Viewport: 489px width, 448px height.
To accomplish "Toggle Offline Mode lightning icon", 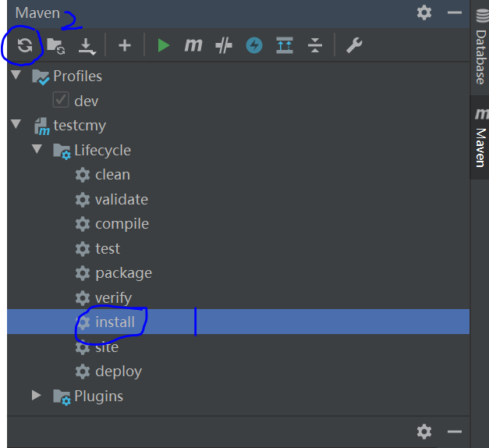I will coord(254,45).
